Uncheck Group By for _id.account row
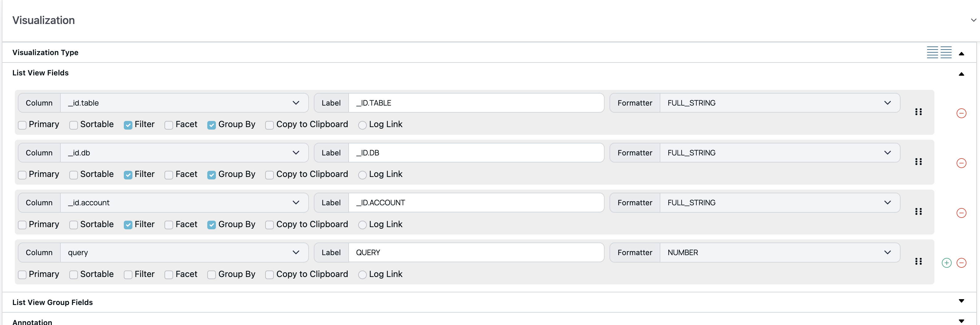This screenshot has height=325, width=980. coord(212,225)
